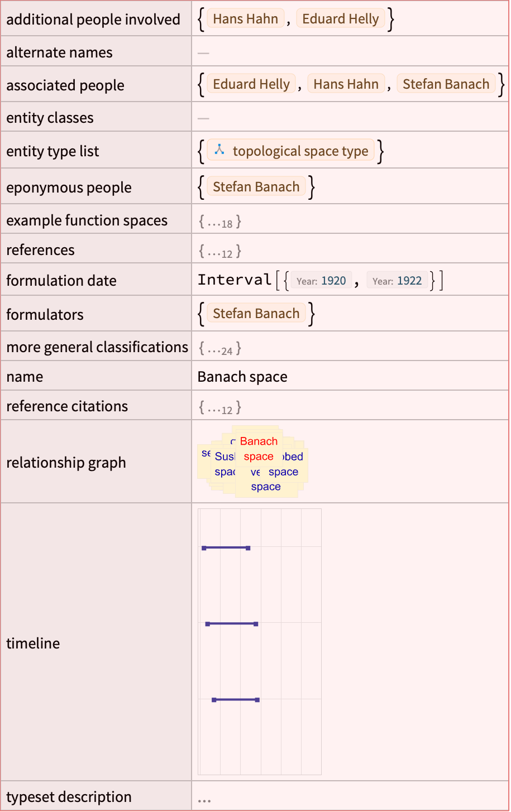This screenshot has width=511, height=812.
Task: Open Hans Hahn in additional people involved
Action: pos(246,19)
